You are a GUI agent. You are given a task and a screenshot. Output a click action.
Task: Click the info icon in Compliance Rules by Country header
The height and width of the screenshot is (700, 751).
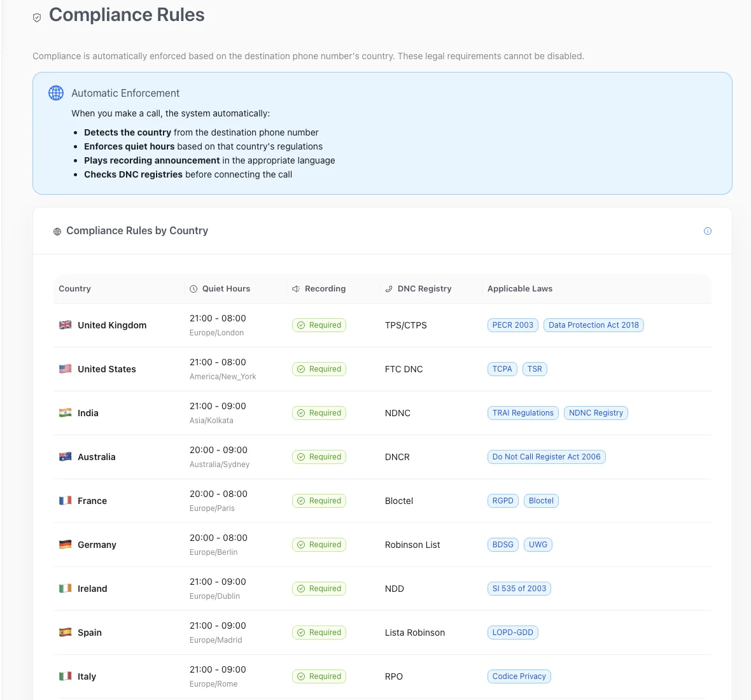(x=708, y=231)
